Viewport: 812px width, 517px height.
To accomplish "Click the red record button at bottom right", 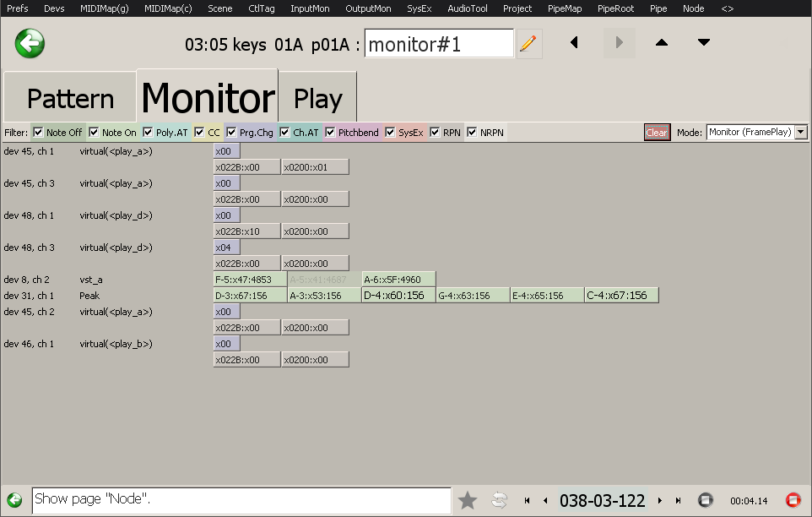I will click(x=793, y=500).
